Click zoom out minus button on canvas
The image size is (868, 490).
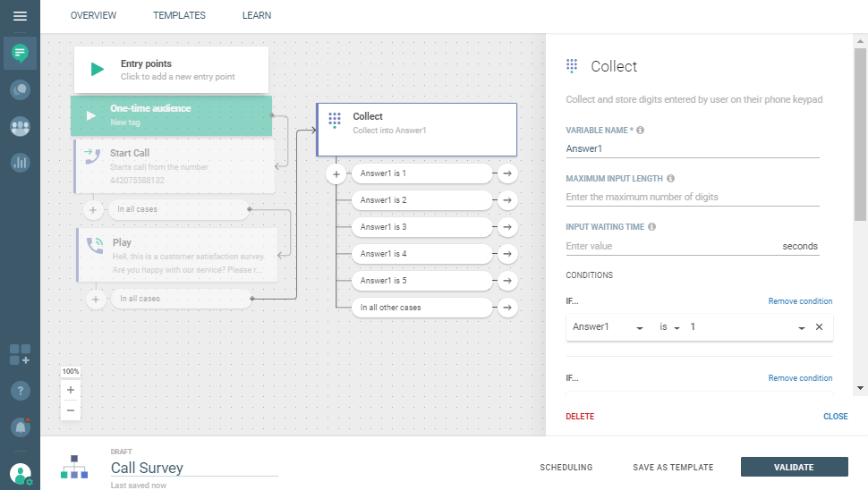71,410
